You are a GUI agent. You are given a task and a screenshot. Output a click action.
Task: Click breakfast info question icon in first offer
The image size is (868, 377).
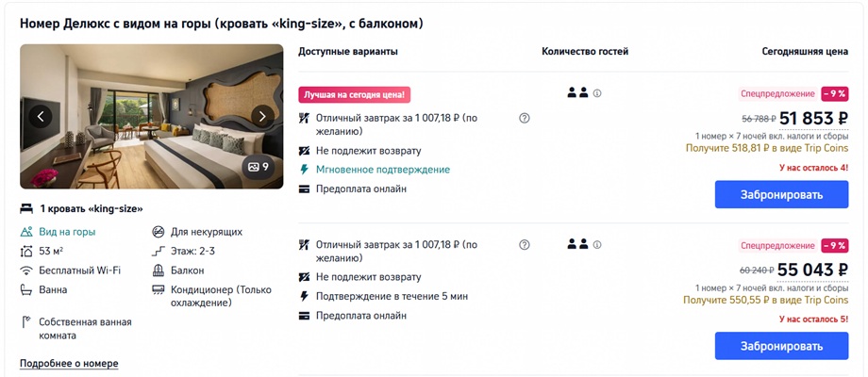(525, 118)
